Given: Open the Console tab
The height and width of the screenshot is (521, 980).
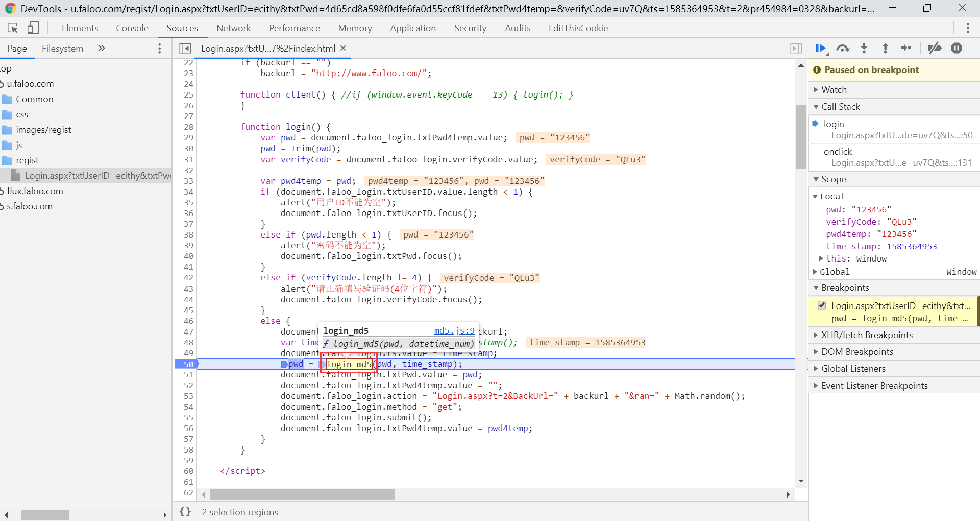Looking at the screenshot, I should (132, 28).
